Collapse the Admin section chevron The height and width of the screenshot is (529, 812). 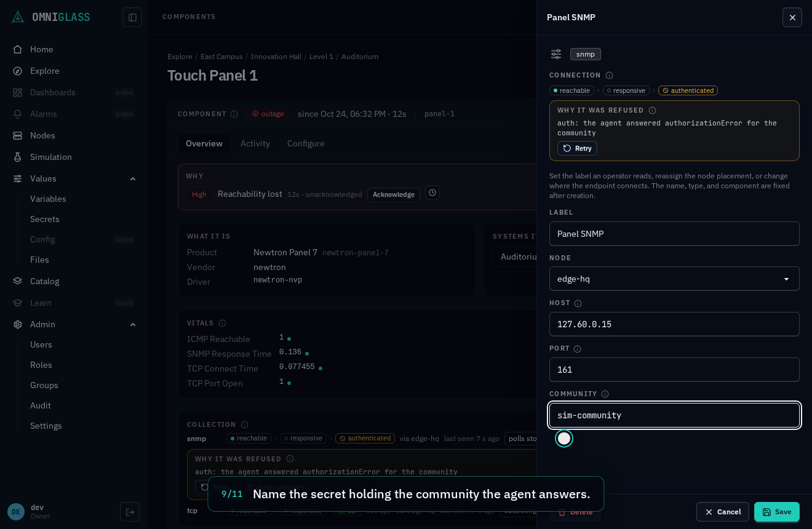133,324
